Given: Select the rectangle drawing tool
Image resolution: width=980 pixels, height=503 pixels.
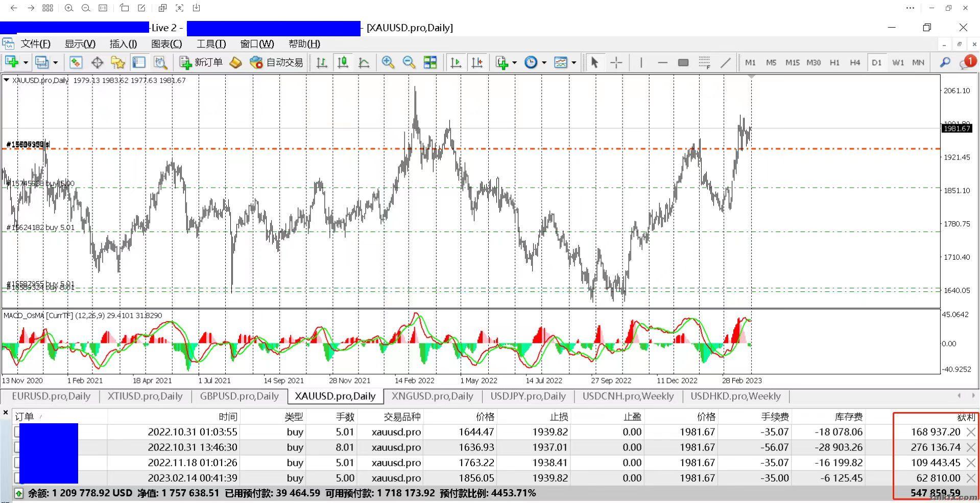Looking at the screenshot, I should [683, 62].
